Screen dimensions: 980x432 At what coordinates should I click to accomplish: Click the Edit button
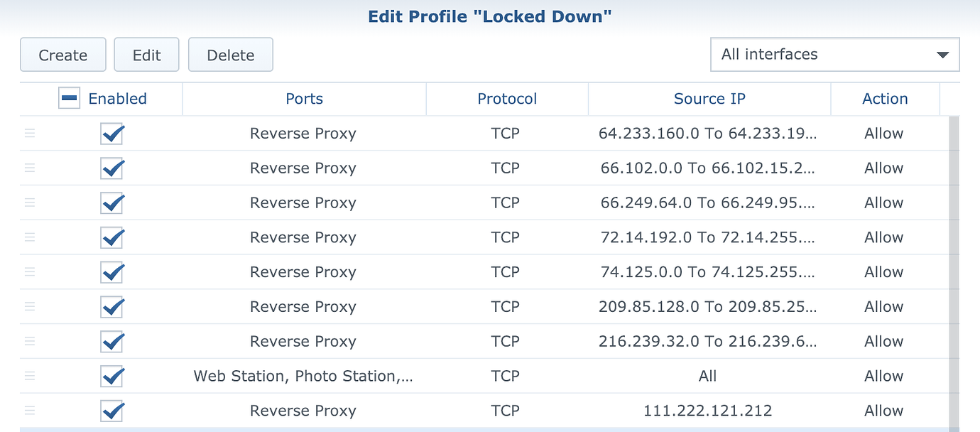pos(146,54)
